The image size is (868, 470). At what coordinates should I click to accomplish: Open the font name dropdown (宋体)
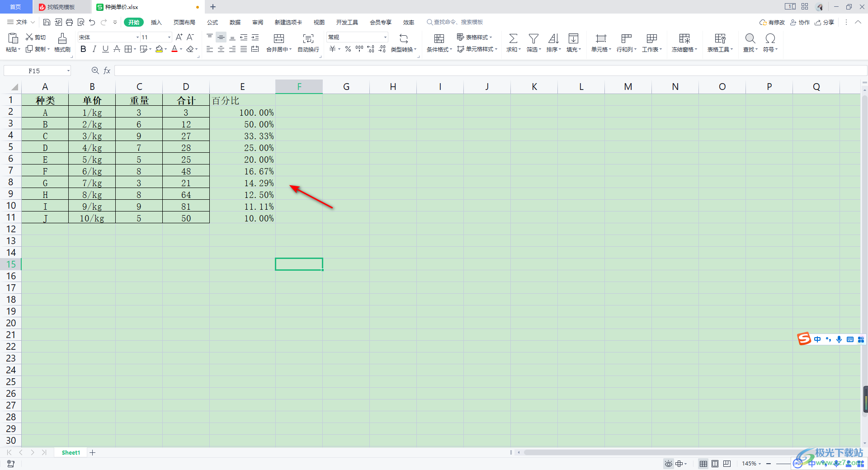(x=137, y=37)
